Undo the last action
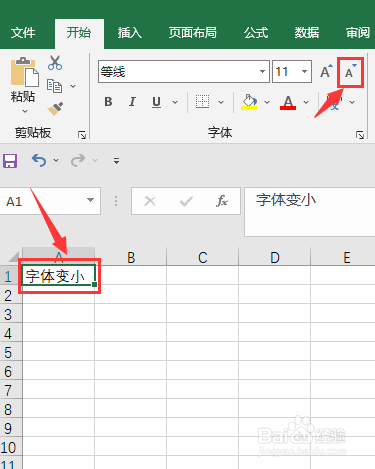Viewport: 375px width, 469px height. coord(39,160)
